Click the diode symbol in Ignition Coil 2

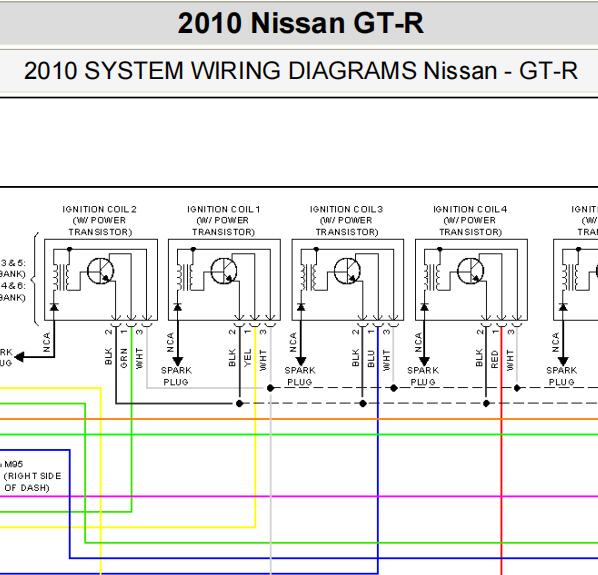[x=54, y=307]
